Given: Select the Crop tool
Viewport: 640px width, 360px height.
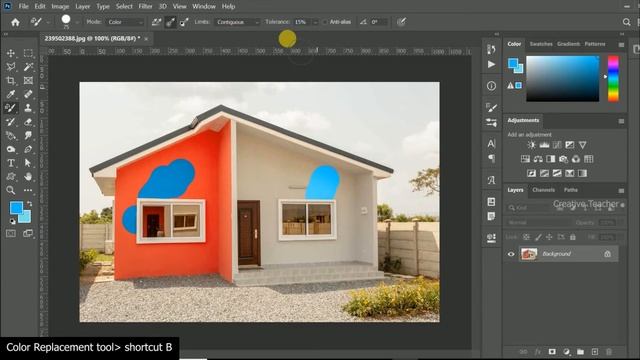Looking at the screenshot, I should coord(11,80).
